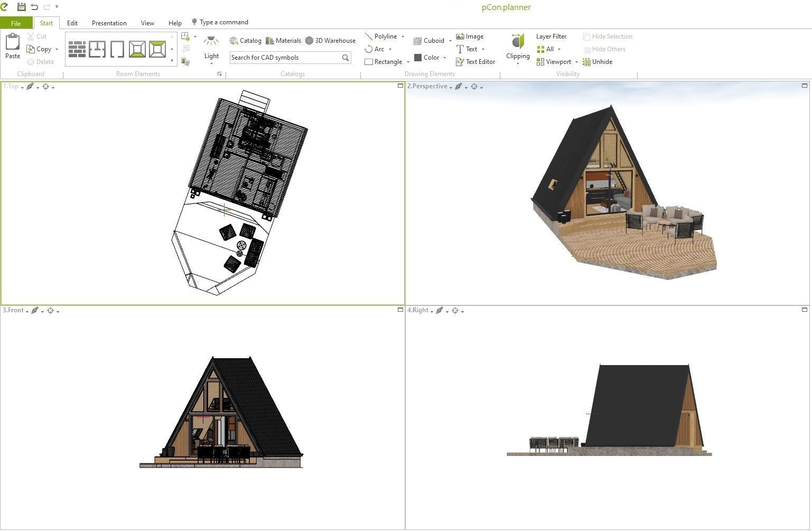The width and height of the screenshot is (812, 531).
Task: Maximize the 2.Perspective viewport
Action: point(805,86)
